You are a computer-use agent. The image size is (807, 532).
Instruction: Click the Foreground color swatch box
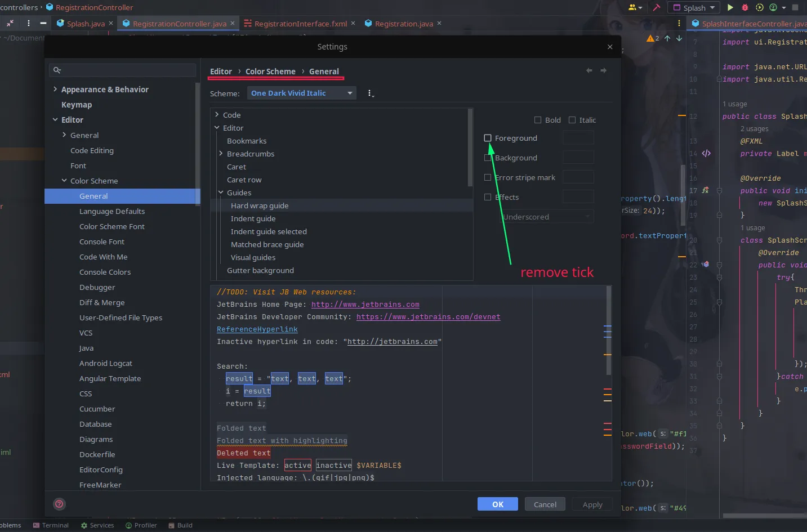[578, 137]
